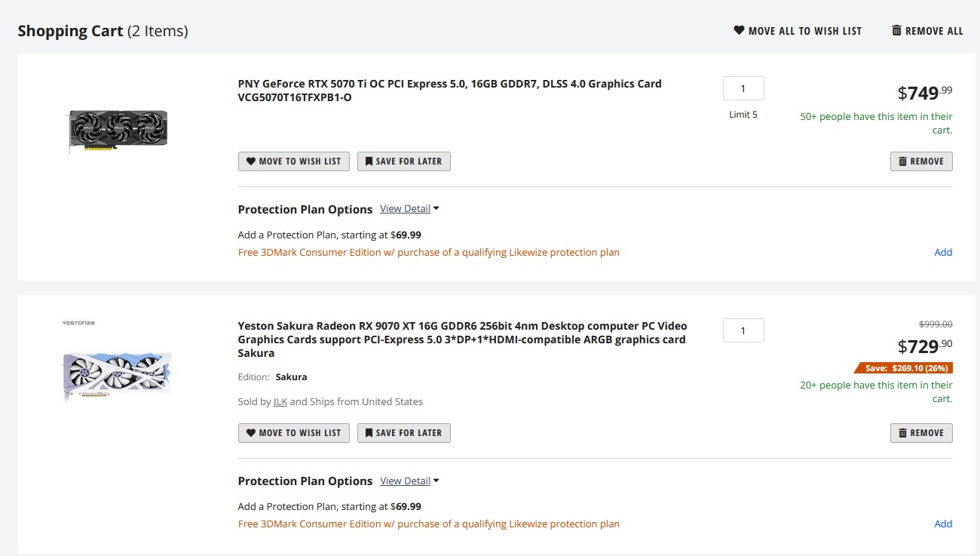
Task: Click the Remove All button
Action: click(927, 31)
